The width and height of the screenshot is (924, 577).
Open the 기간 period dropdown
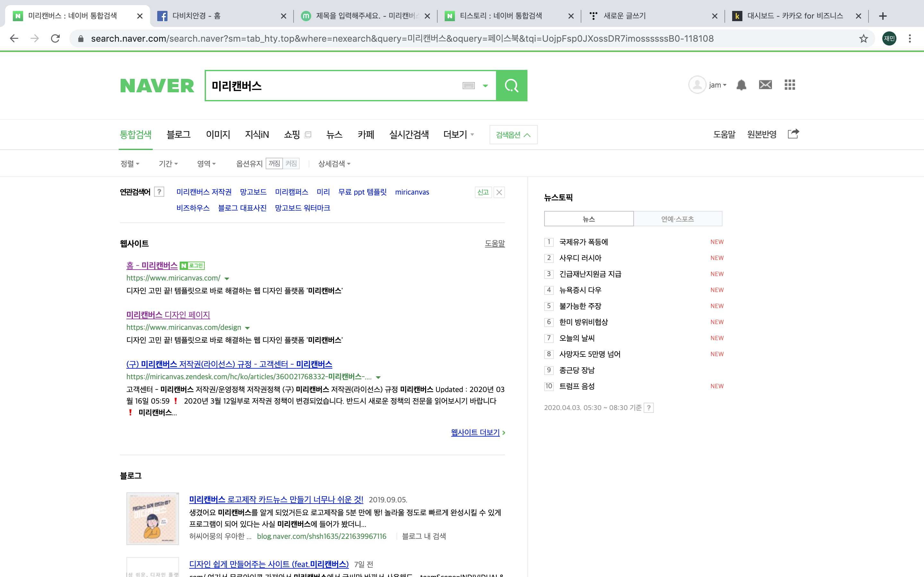(x=168, y=164)
